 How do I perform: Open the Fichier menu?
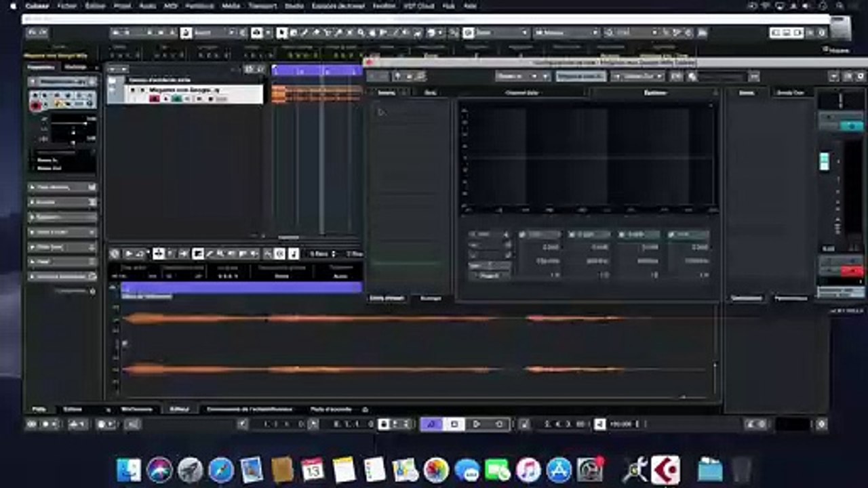66,5
